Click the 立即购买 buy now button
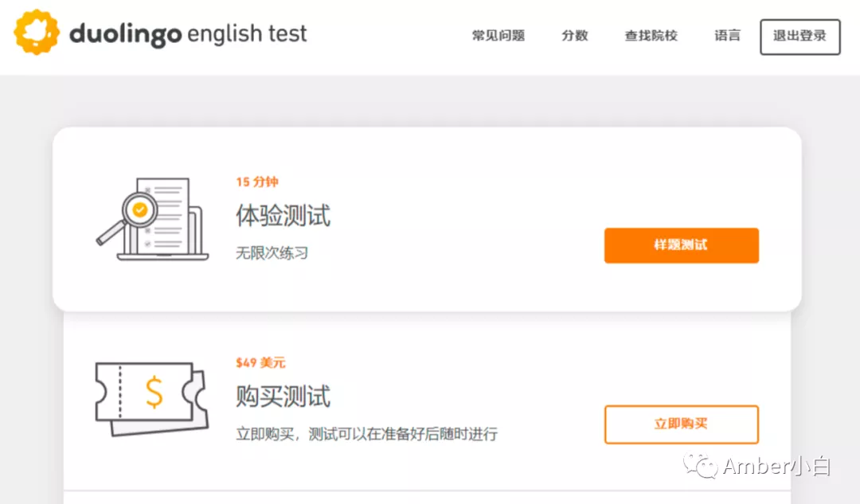The image size is (860, 504). coord(681,424)
